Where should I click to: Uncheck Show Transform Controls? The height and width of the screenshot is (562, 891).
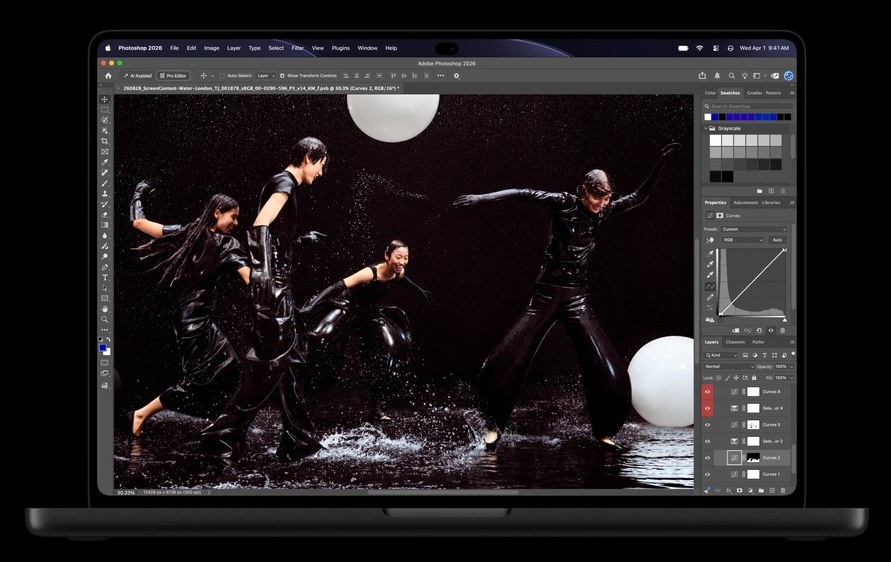[282, 76]
